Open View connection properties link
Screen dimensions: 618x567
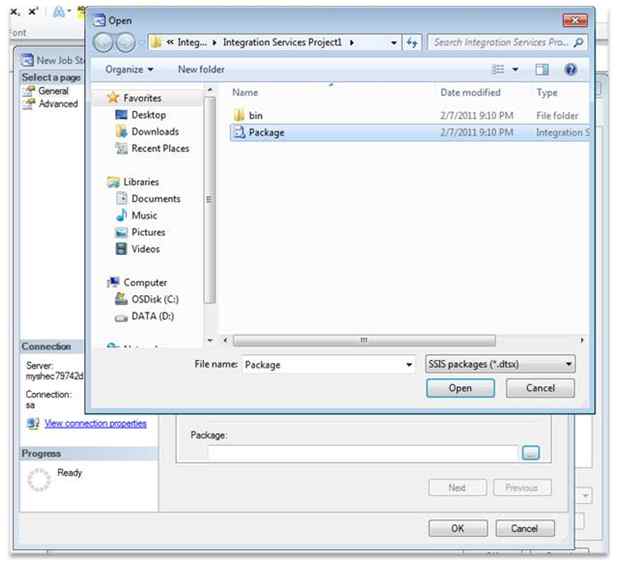pos(95,424)
